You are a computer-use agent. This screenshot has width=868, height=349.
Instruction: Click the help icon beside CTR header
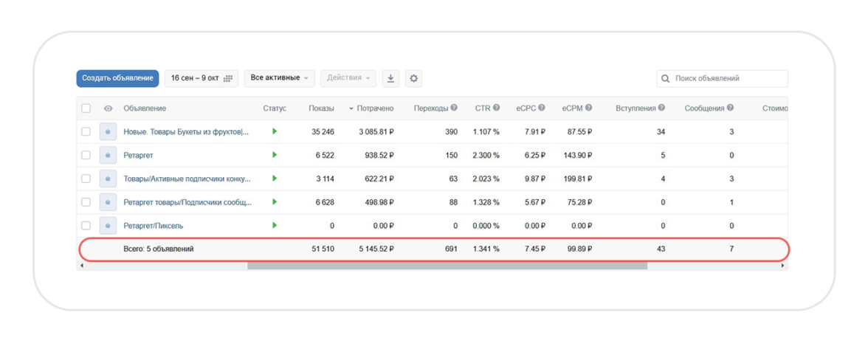[x=497, y=108]
